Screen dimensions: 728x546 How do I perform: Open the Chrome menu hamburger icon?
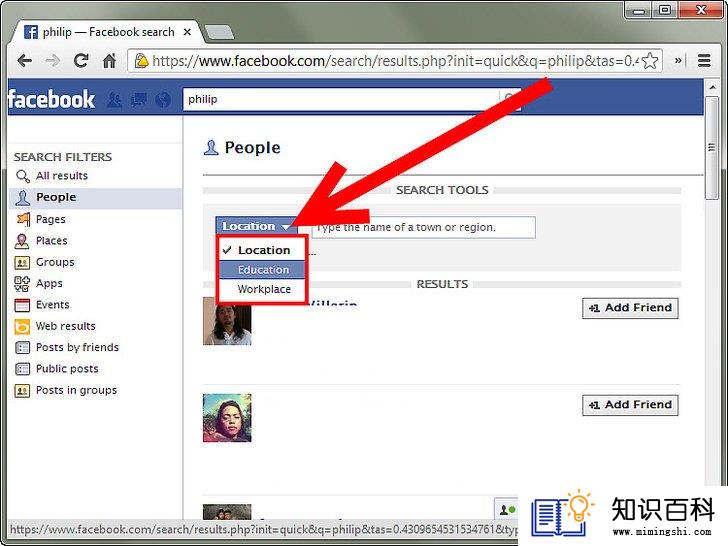(704, 60)
